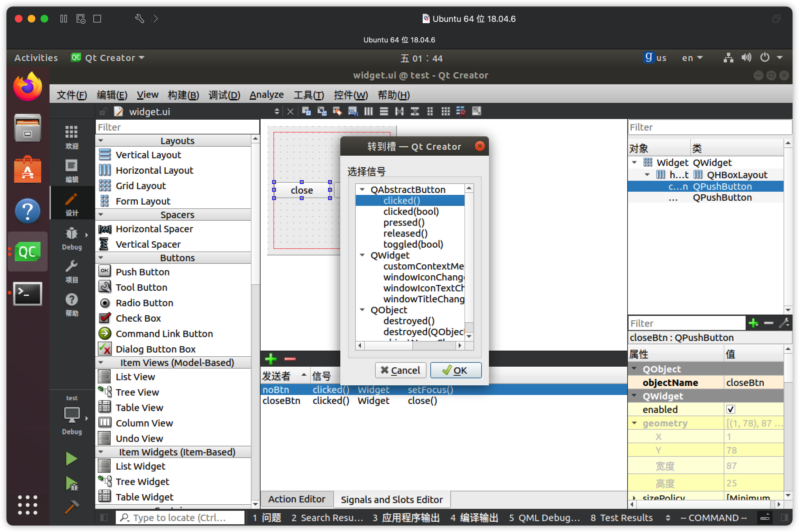Click the Build hammer icon

pyautogui.click(x=71, y=507)
